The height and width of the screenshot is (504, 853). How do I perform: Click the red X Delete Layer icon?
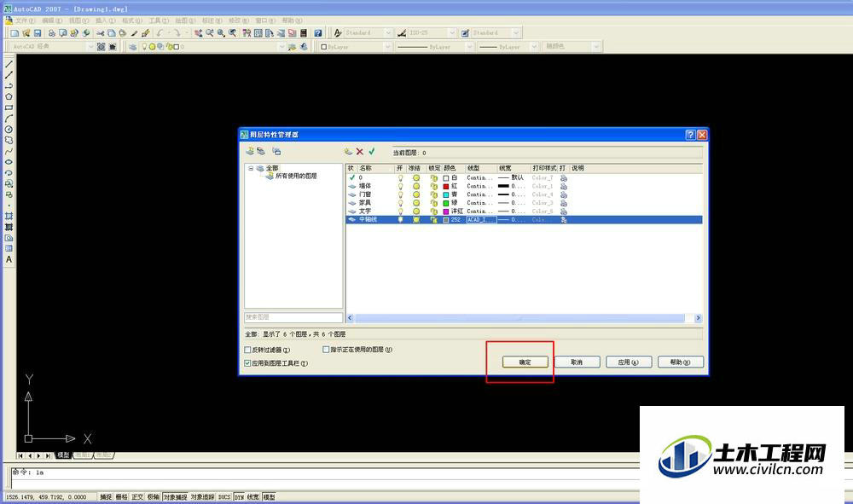360,152
